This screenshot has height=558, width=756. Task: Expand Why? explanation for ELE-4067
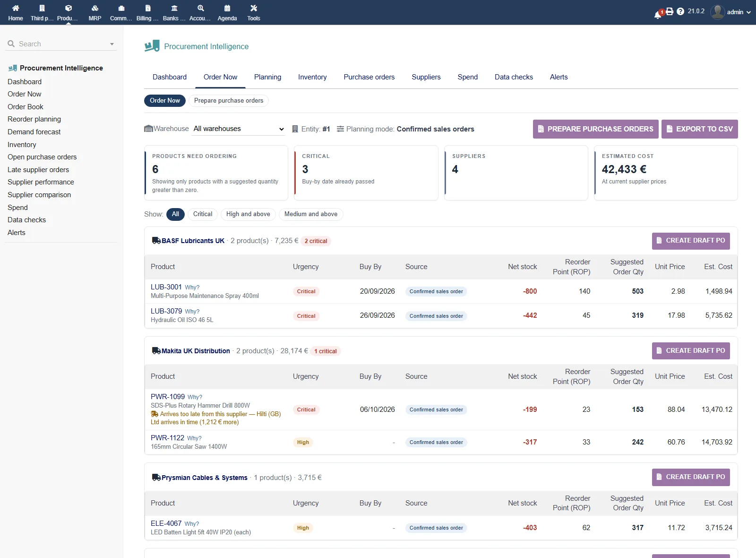(x=192, y=524)
